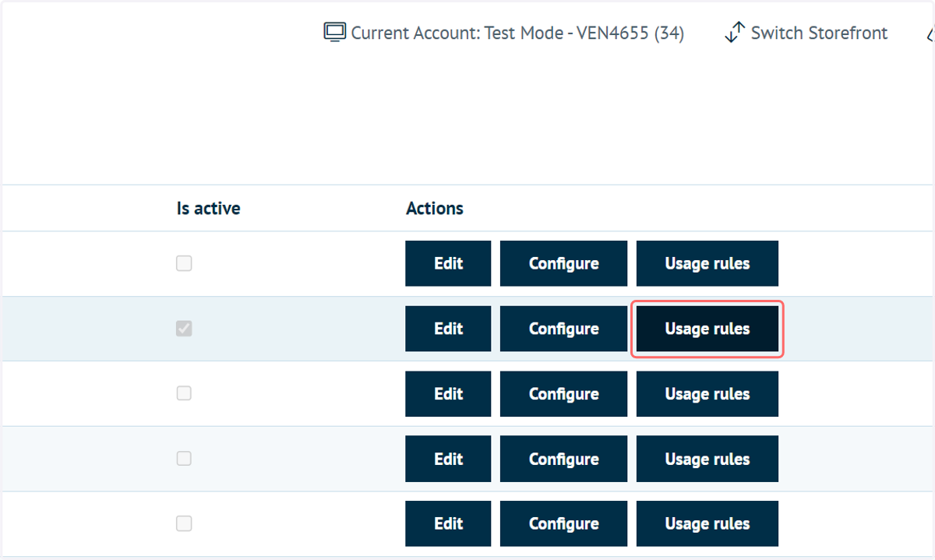Click Configure in the fifth table row
The height and width of the screenshot is (560, 935).
pos(563,523)
